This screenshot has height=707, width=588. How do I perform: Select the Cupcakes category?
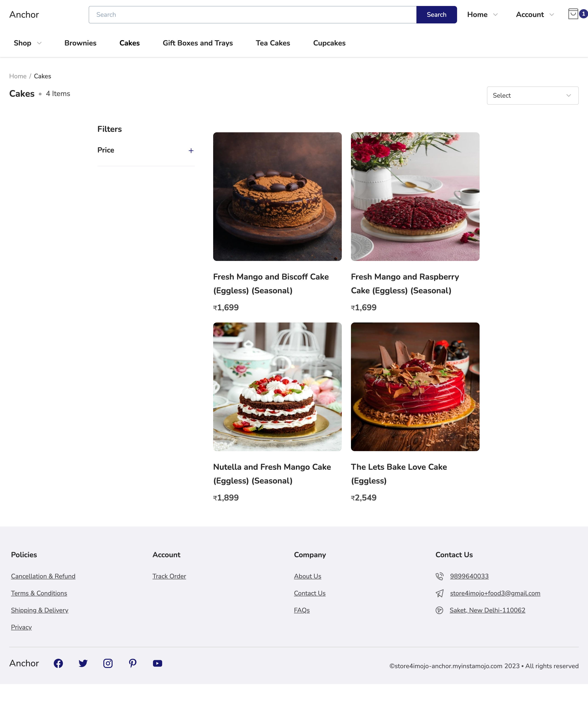click(329, 43)
